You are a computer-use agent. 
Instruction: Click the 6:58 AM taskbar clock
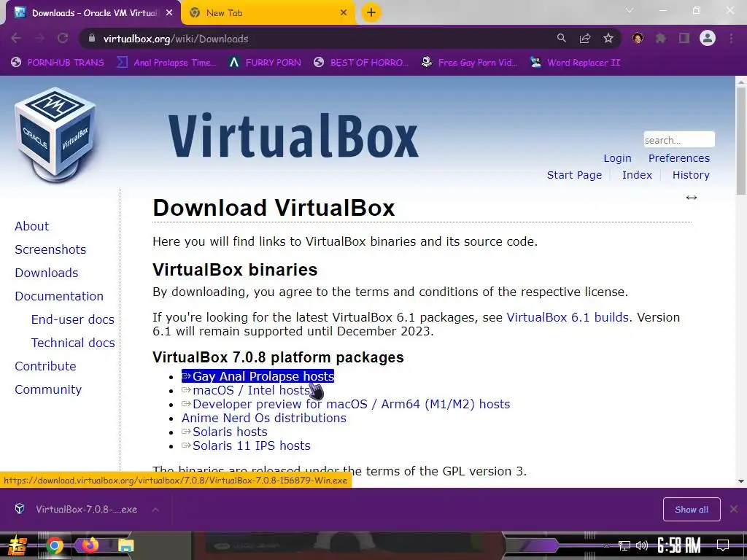[x=679, y=545]
